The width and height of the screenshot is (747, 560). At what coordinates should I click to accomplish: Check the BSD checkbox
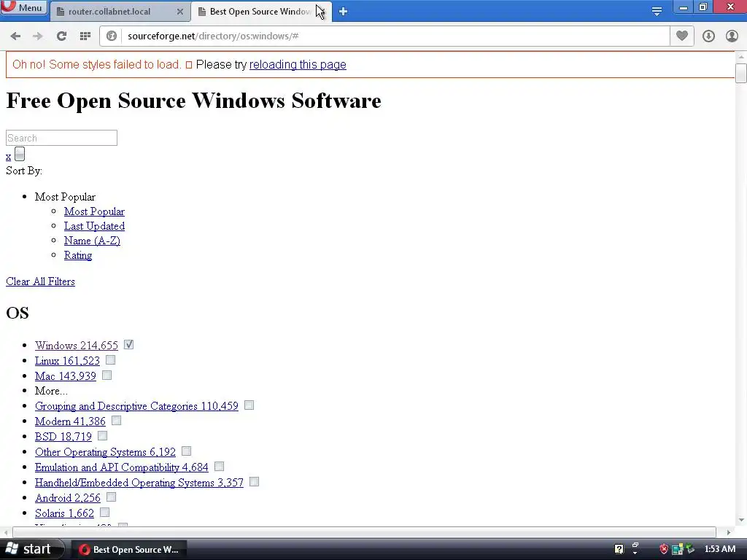[x=102, y=436]
